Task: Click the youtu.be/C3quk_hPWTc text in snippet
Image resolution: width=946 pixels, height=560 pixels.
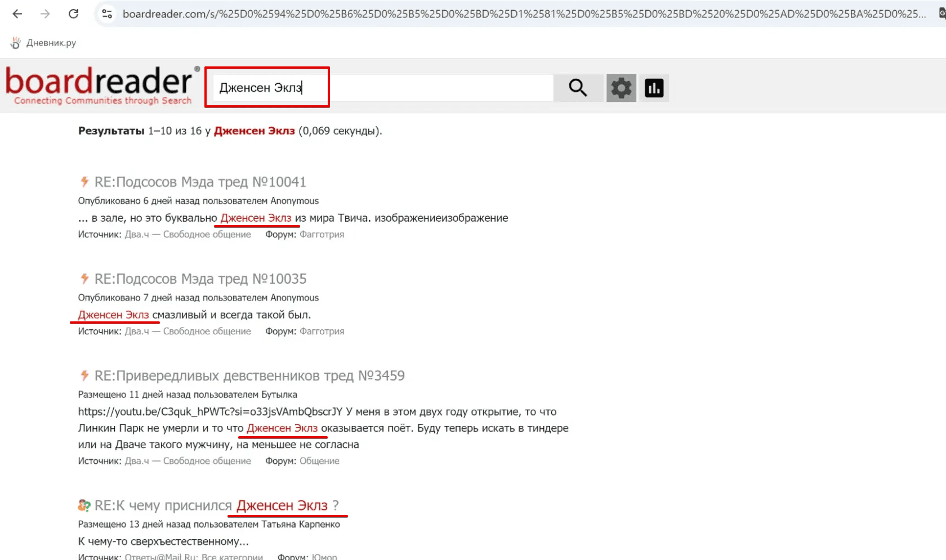Action: point(210,411)
